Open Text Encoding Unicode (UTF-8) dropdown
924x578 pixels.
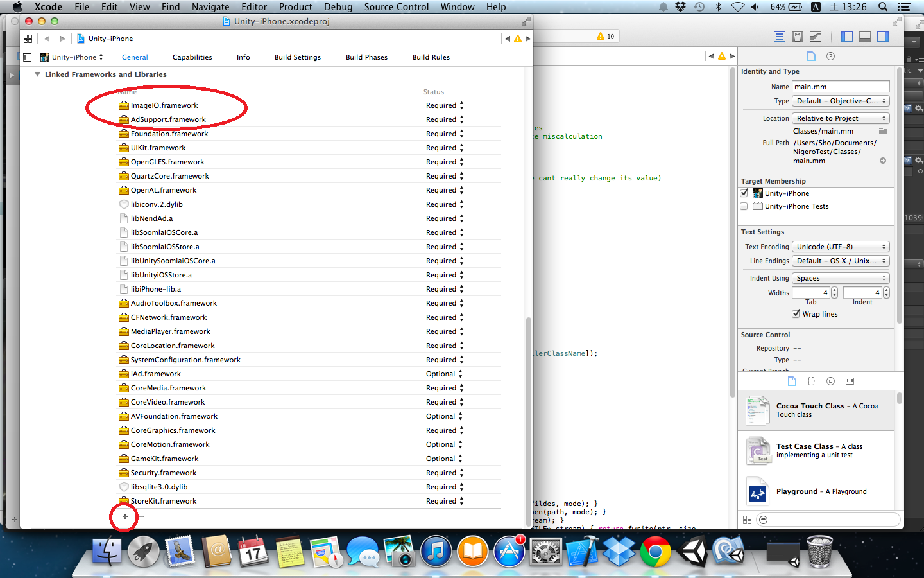(841, 247)
